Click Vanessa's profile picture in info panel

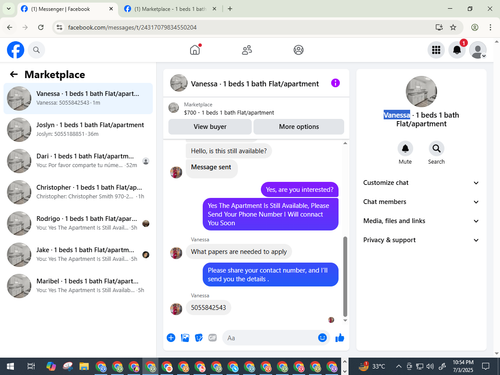click(x=421, y=91)
